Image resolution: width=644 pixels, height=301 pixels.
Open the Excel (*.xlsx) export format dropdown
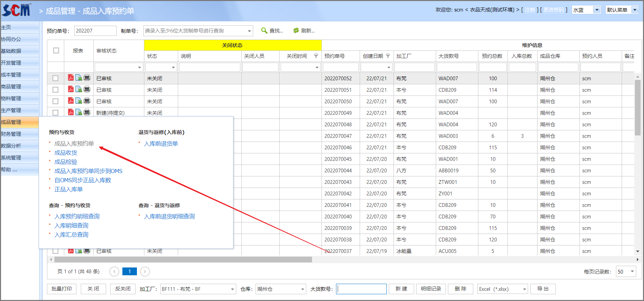click(524, 289)
